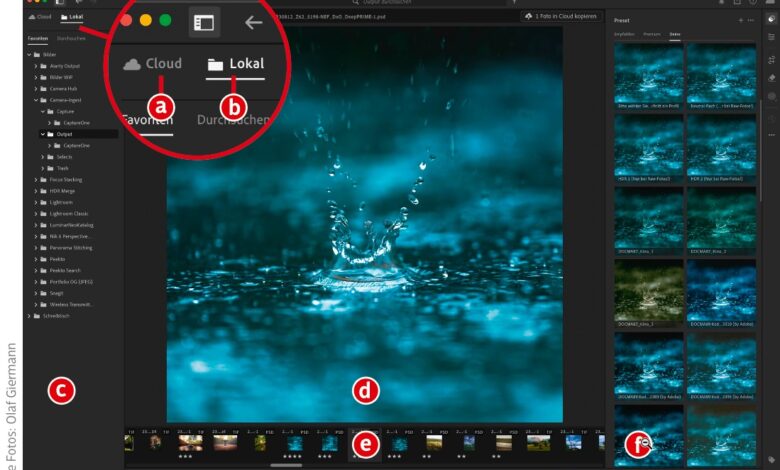Switch to the Empfohlen preset tab
Screen dimensions: 780x470
pos(624,34)
